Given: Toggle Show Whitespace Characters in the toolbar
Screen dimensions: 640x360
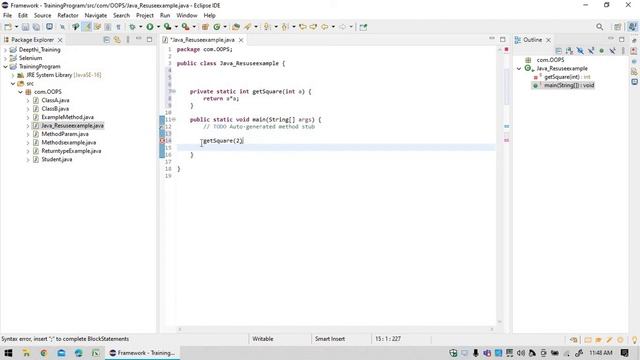Looking at the screenshot, I should coord(118,27).
